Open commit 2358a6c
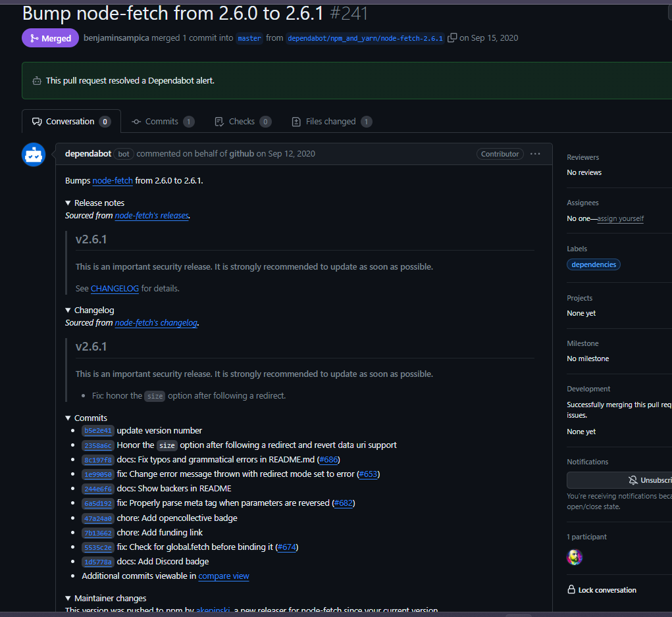672x617 pixels. [97, 445]
